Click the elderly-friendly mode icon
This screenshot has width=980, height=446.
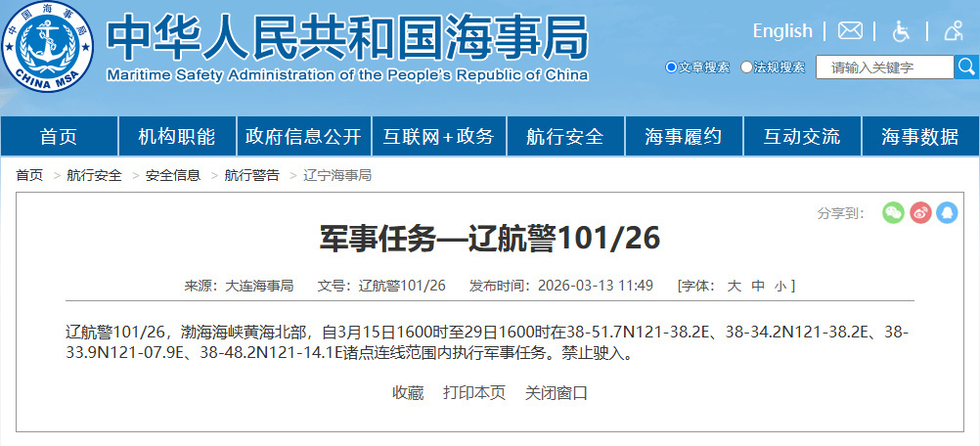click(x=954, y=30)
